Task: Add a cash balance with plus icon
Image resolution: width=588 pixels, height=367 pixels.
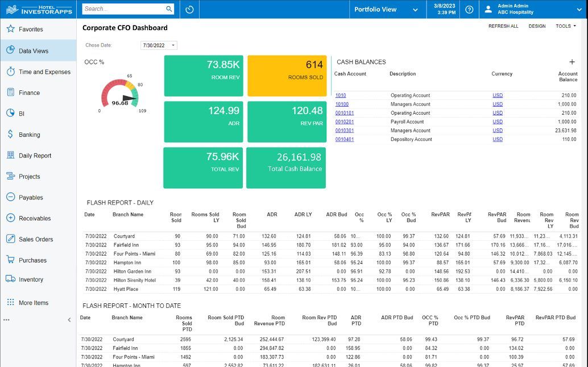Action: coord(572,62)
